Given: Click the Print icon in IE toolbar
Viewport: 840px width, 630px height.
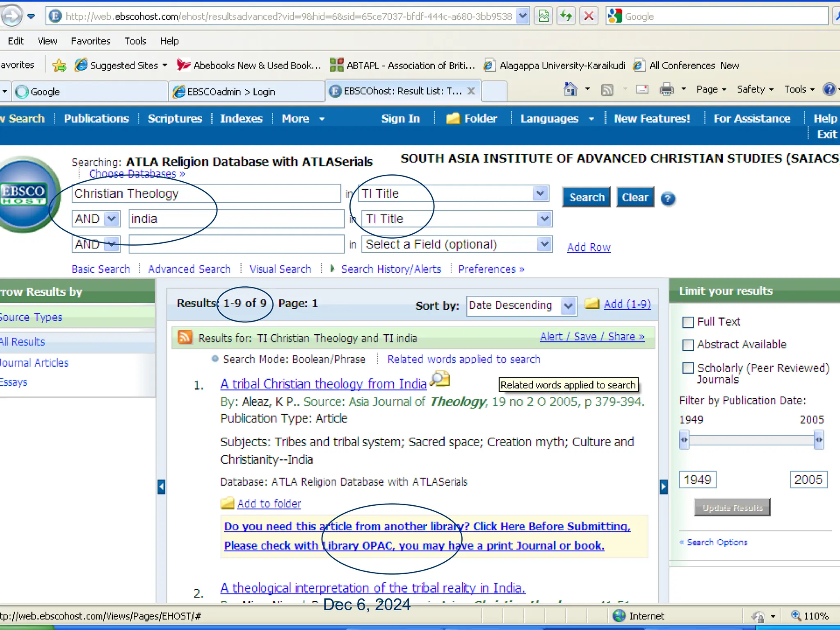Looking at the screenshot, I should click(x=666, y=89).
